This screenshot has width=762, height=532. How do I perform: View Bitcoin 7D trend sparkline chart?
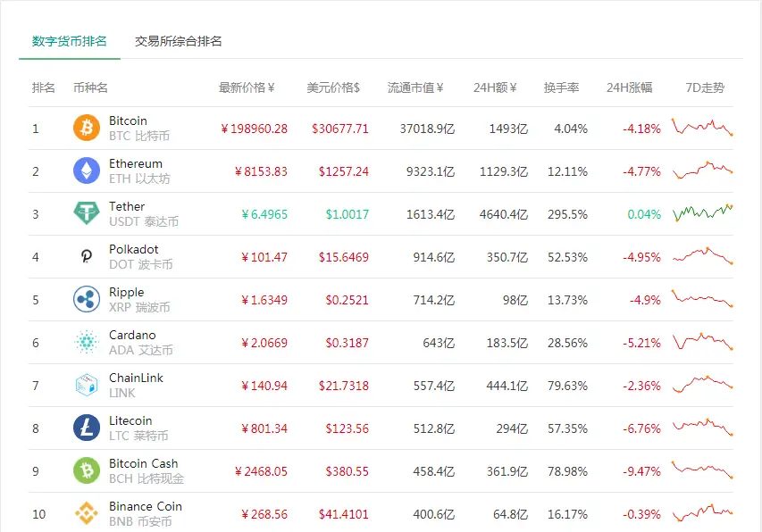[x=702, y=128]
